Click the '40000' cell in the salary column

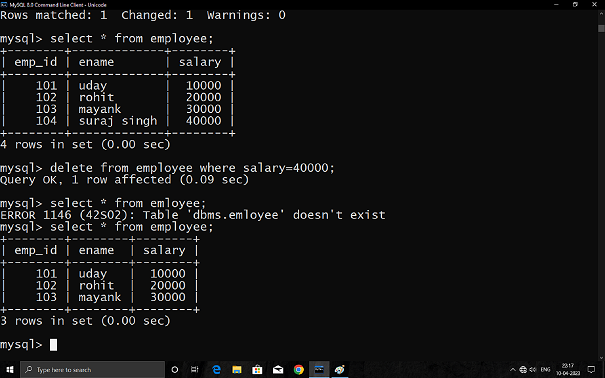pos(203,121)
